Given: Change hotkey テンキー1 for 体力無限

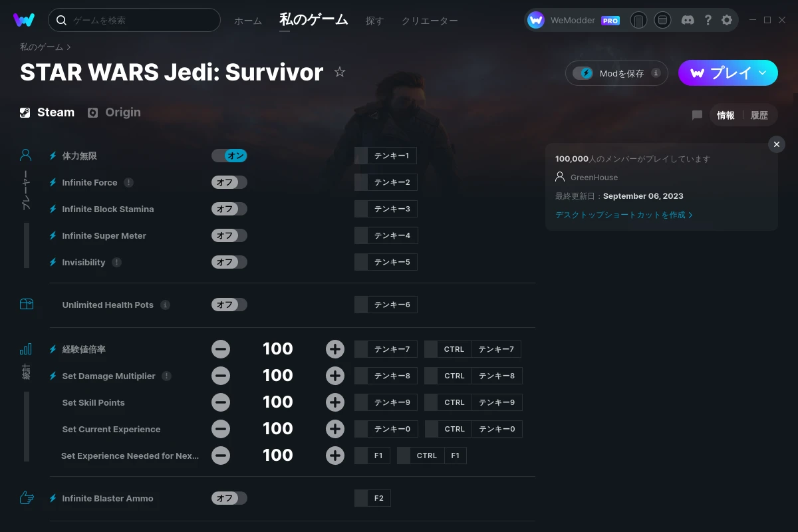Looking at the screenshot, I should coord(386,156).
